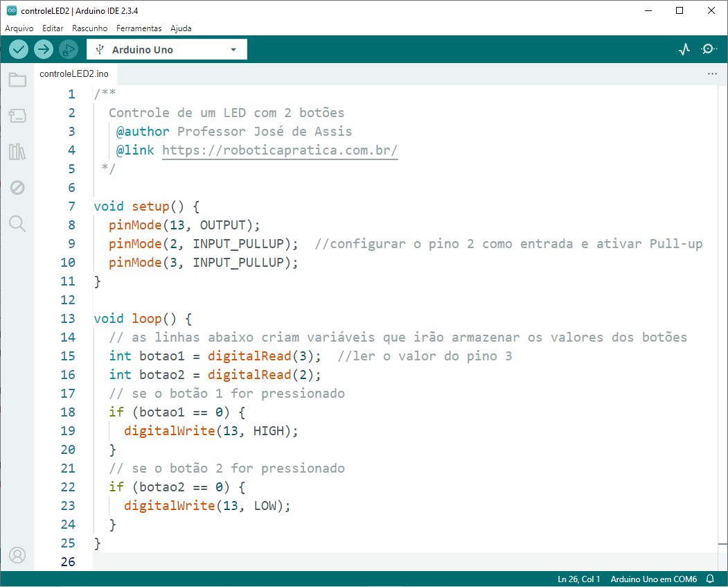Image resolution: width=728 pixels, height=587 pixels.
Task: Click the comment 'se o botão 2 for pressionado'
Action: [x=227, y=468]
